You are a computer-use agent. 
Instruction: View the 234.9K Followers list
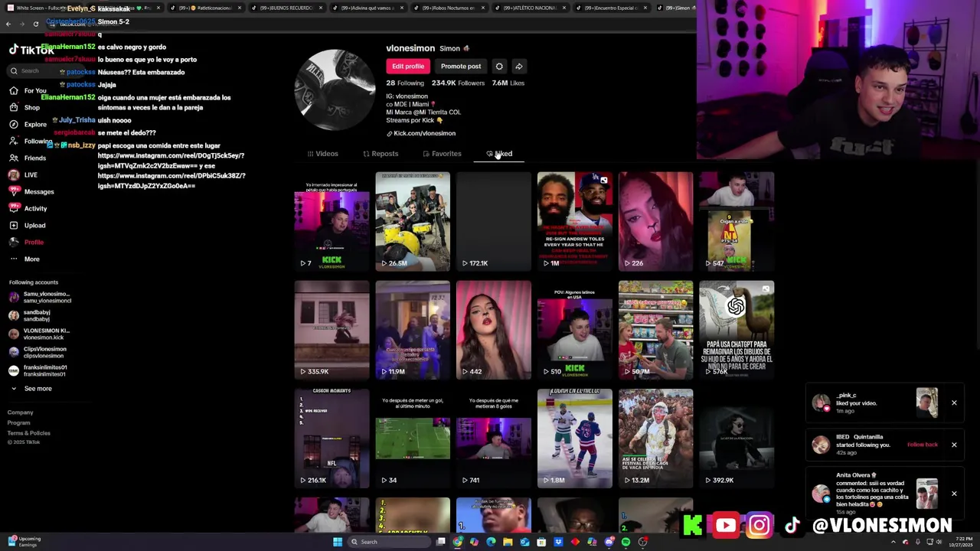pyautogui.click(x=458, y=83)
